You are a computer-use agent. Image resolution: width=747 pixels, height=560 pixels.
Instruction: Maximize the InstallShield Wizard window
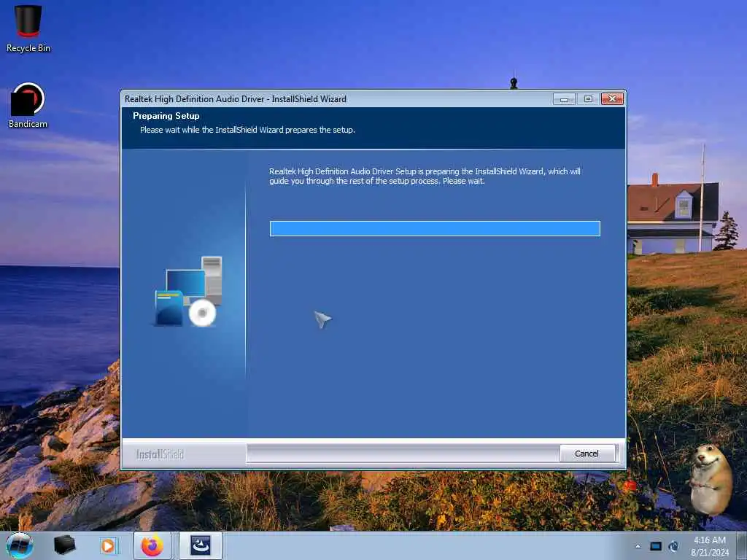tap(588, 99)
